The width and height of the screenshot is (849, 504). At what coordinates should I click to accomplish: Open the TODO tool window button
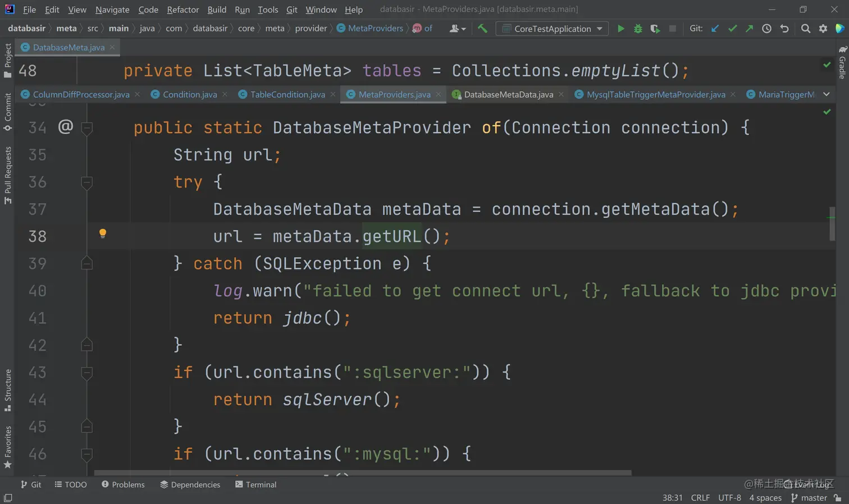click(71, 484)
